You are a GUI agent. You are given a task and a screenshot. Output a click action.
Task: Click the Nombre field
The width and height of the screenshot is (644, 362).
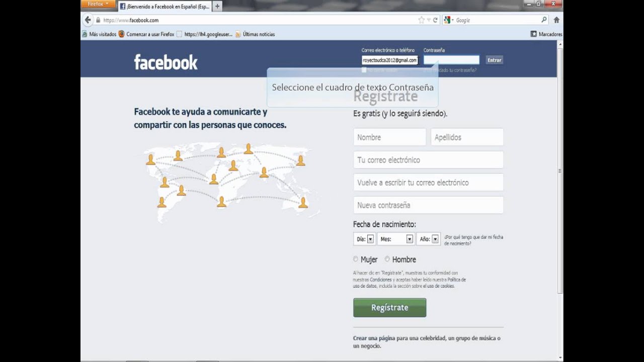[389, 137]
